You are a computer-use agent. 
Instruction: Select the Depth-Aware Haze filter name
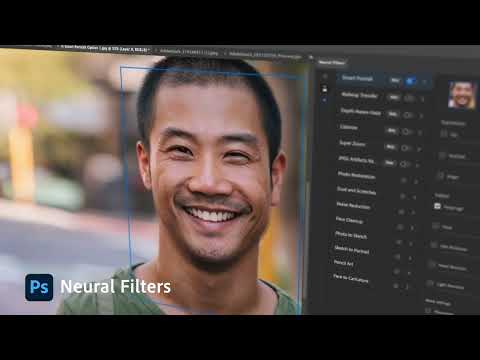[x=360, y=112]
